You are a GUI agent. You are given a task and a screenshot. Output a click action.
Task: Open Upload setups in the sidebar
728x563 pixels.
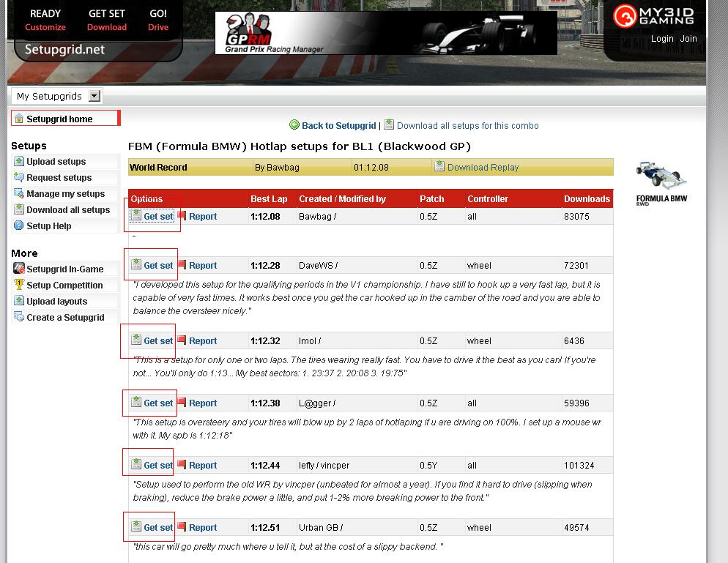pyautogui.click(x=56, y=162)
